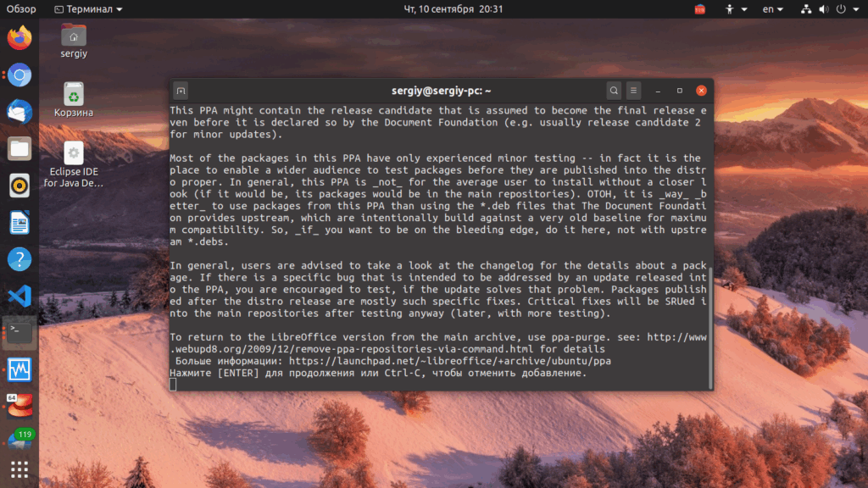The height and width of the screenshot is (488, 868).
Task: Expand the system menu arrow
Action: (x=856, y=9)
